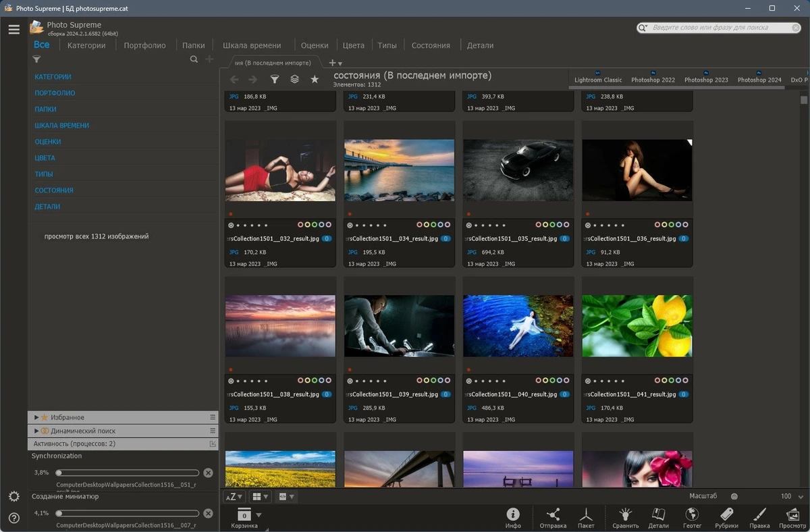Open the thumbnail label display dropdown

tap(286, 496)
